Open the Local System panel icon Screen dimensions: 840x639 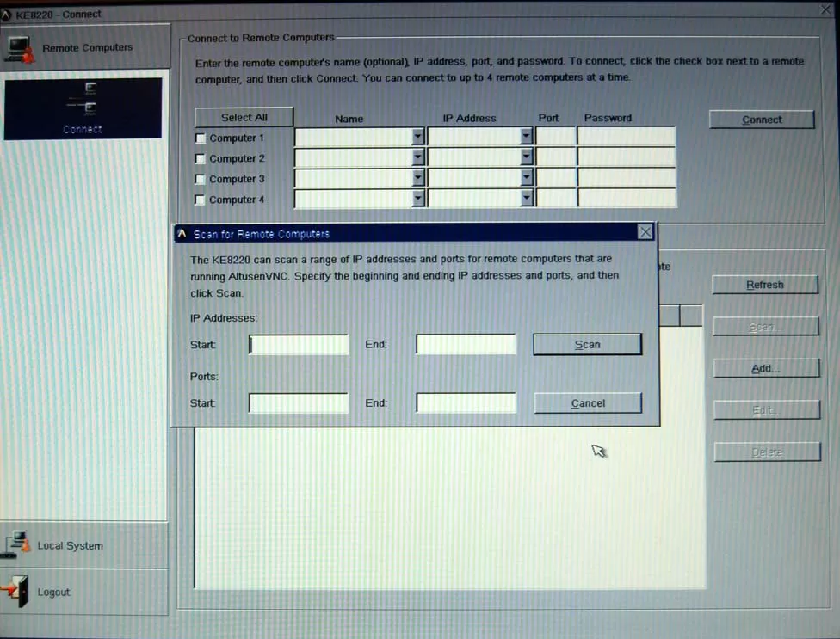17,545
